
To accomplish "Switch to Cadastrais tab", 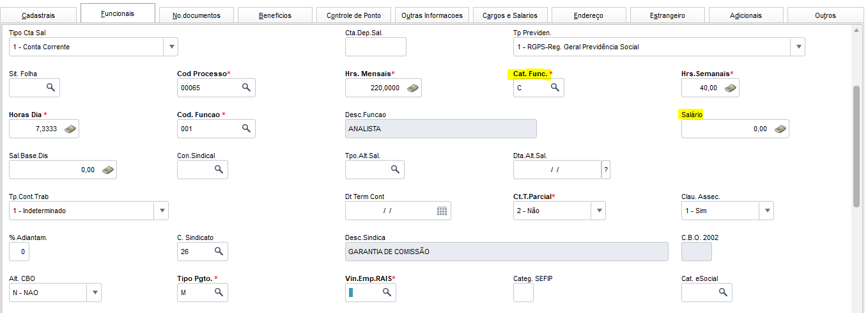I will pos(38,15).
